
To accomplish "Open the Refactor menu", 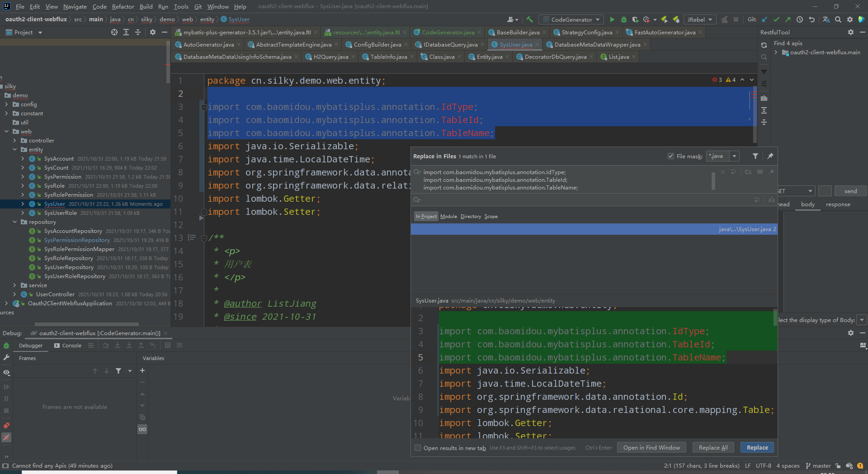I will coord(123,6).
